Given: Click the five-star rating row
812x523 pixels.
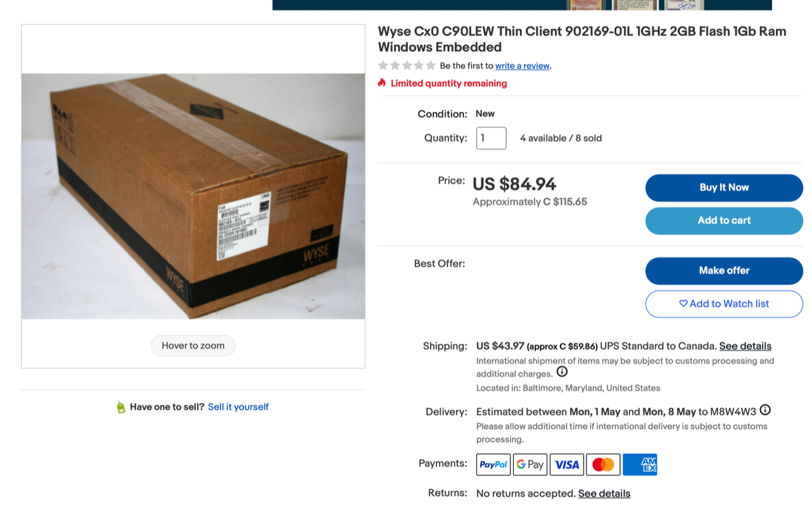Looking at the screenshot, I should coord(407,65).
